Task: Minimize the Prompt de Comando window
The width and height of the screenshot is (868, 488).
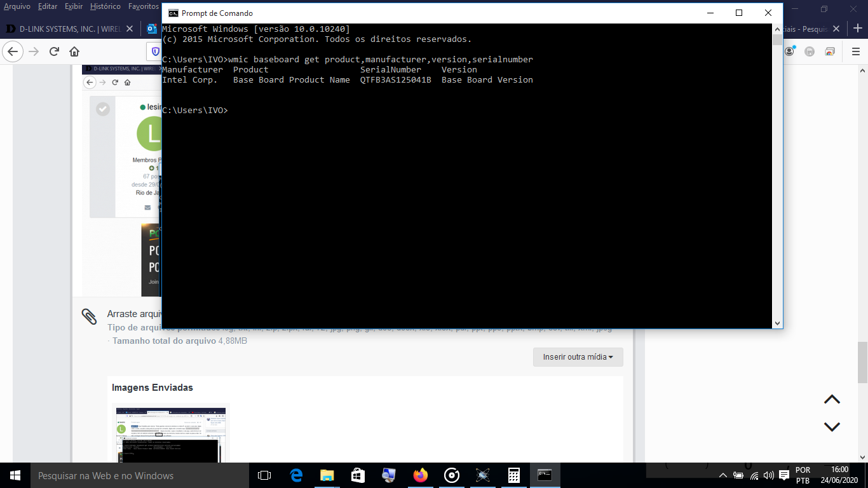Action: point(710,13)
